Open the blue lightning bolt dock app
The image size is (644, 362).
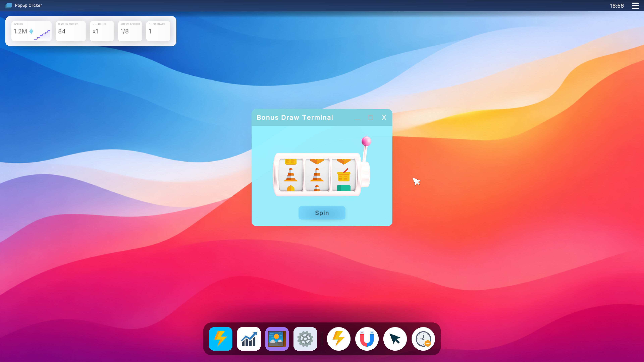[221, 339]
